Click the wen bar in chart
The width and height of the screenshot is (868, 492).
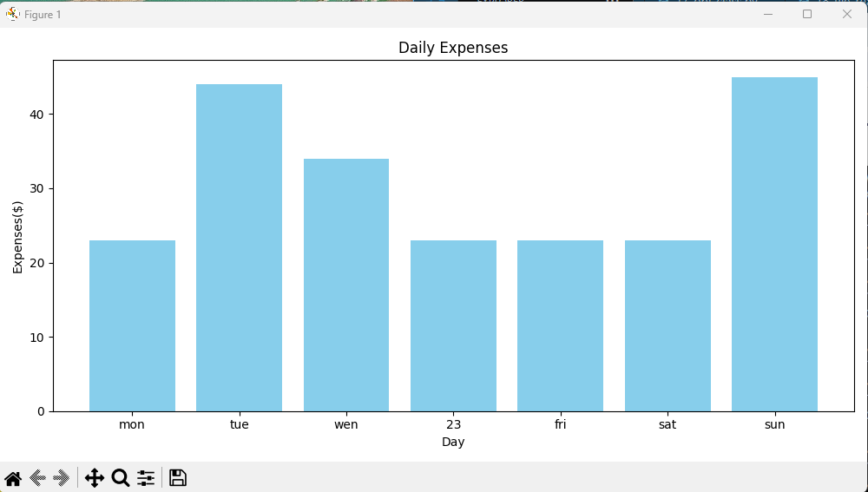[x=346, y=285]
